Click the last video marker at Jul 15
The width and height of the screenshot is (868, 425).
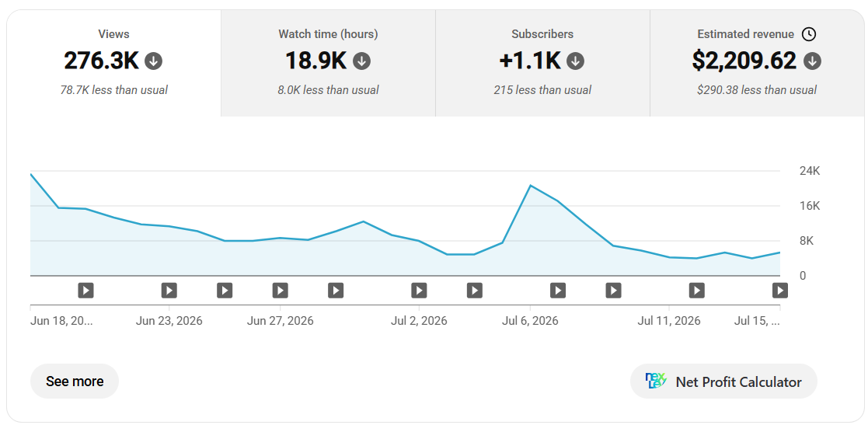pyautogui.click(x=780, y=290)
